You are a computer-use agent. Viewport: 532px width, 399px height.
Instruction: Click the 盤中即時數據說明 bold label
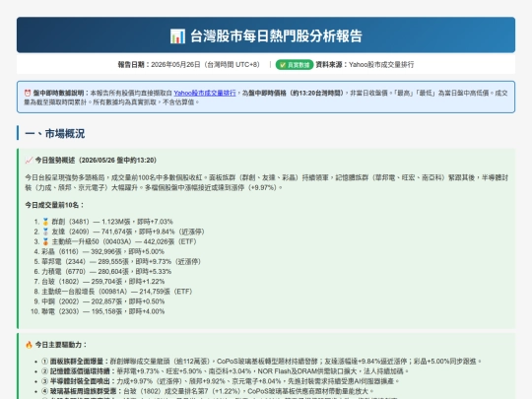(x=61, y=93)
